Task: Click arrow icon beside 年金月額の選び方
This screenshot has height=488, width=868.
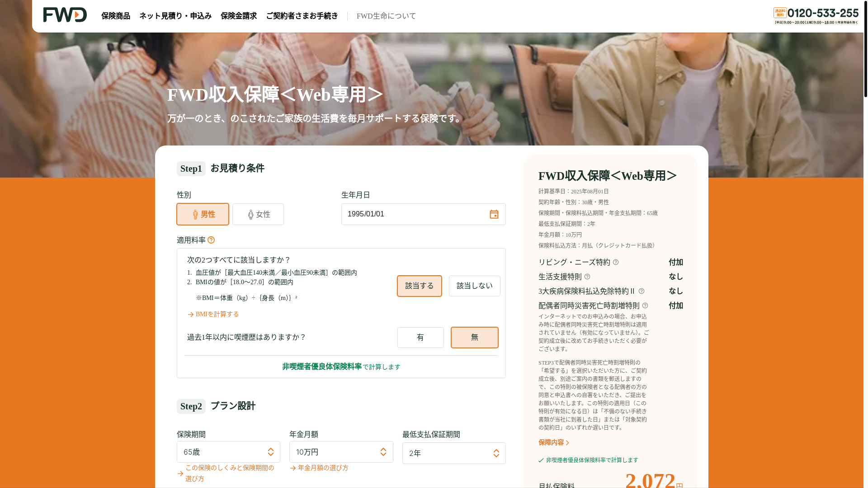Action: click(x=293, y=468)
